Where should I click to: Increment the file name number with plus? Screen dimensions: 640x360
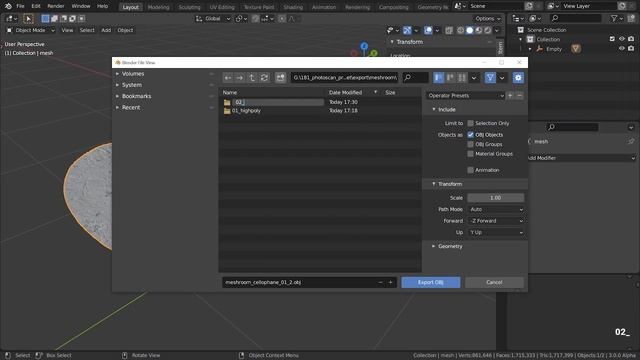[x=390, y=282]
